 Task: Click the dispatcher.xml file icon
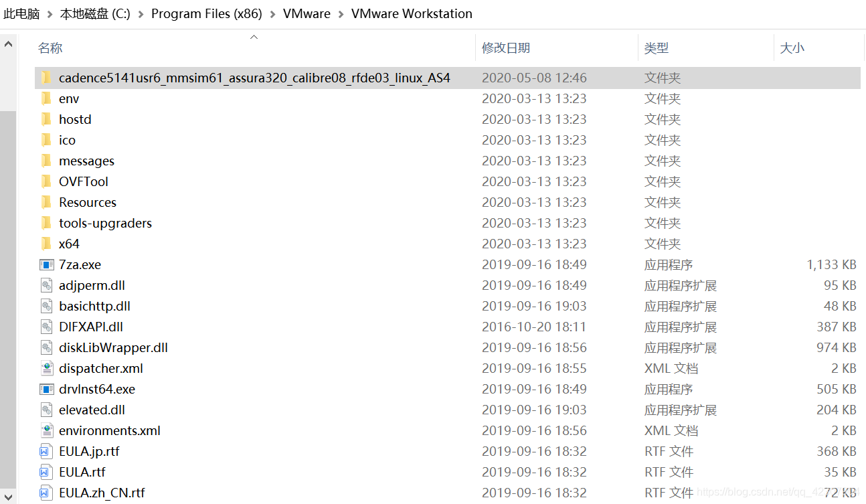[46, 368]
